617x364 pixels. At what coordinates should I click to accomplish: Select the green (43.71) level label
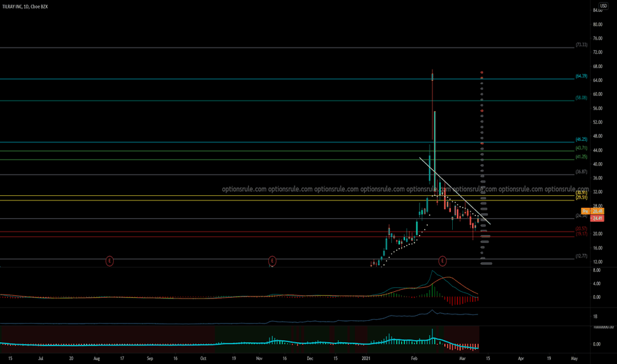tap(581, 148)
